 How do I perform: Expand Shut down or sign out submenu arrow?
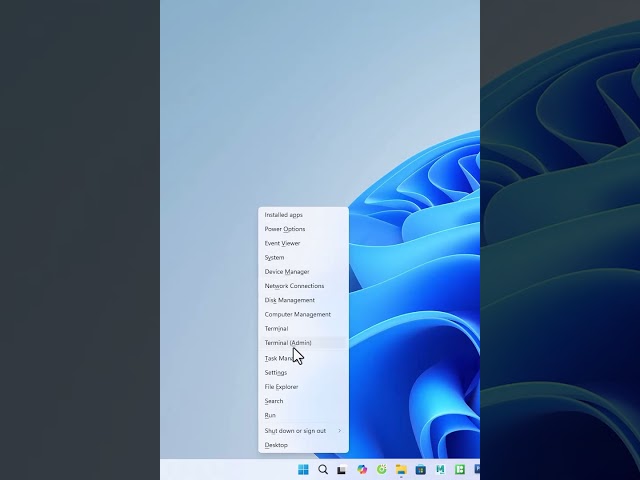340,431
